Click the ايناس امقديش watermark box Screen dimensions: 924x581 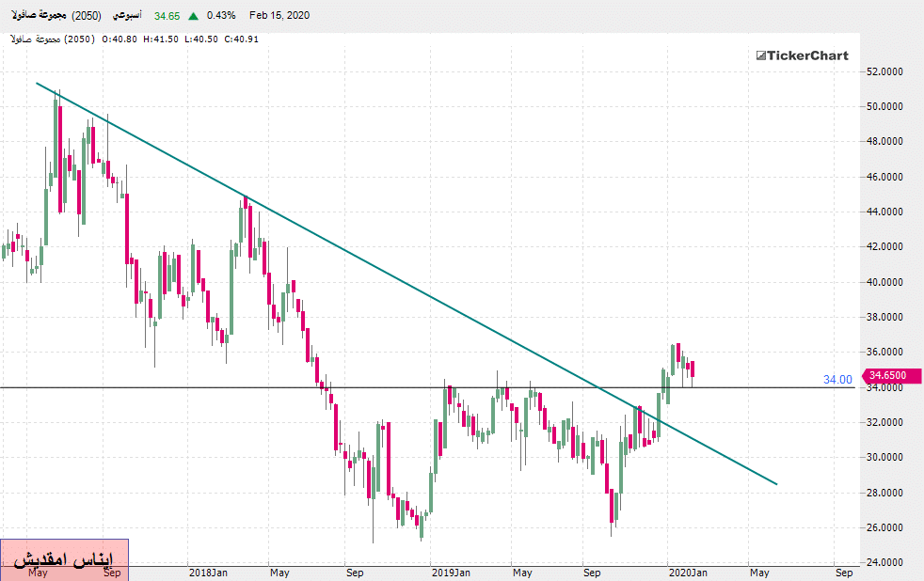click(64, 557)
